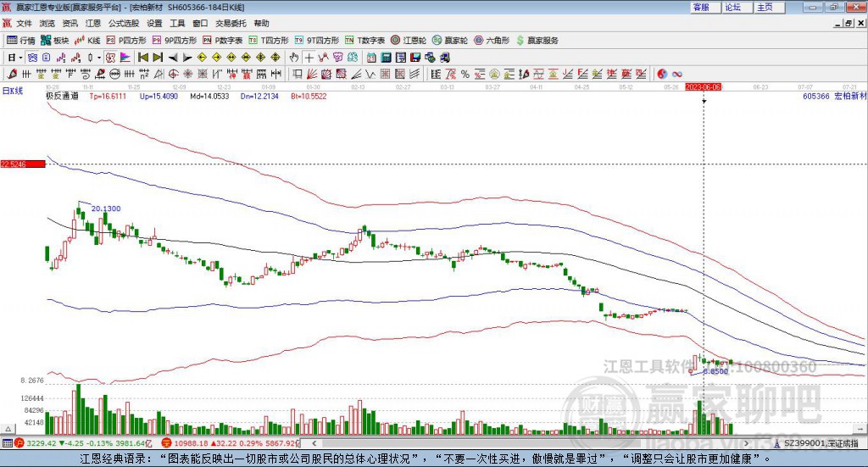Open the candlestick style dropdown arrow
868x467 pixels.
(x=99, y=58)
